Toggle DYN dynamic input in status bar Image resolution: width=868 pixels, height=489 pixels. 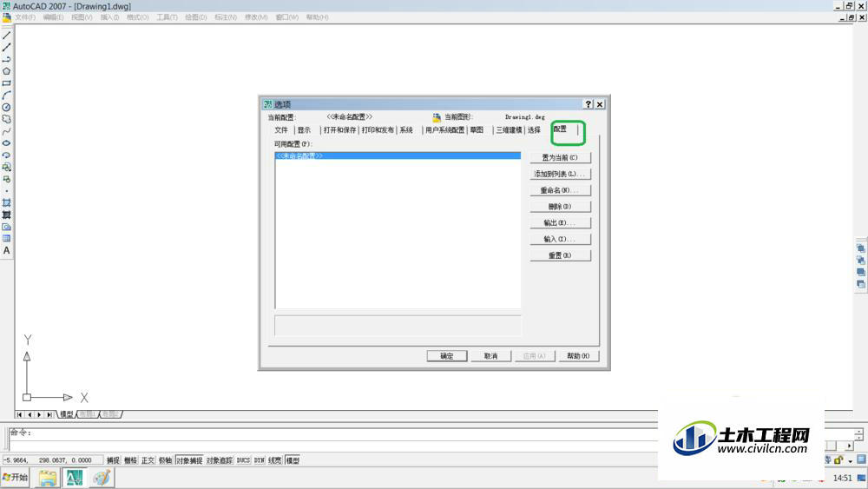[259, 460]
